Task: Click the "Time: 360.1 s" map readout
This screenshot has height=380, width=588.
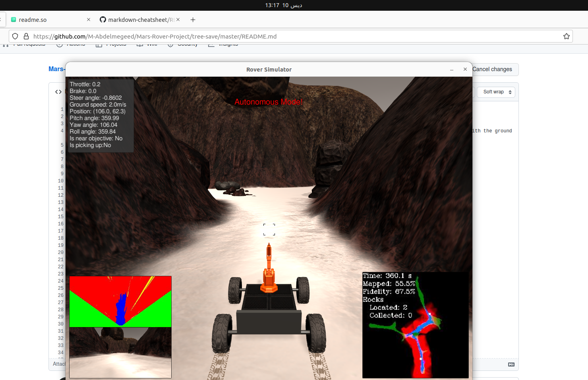Action: 387,275
